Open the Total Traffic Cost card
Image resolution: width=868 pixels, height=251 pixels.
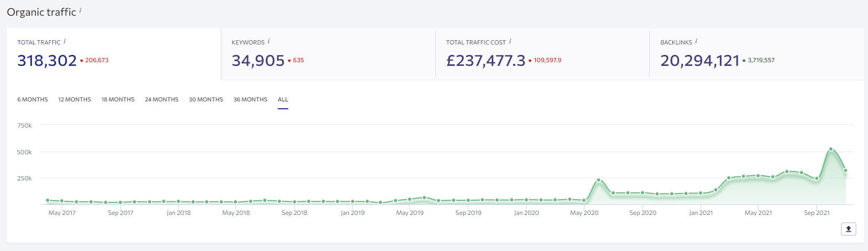543,54
